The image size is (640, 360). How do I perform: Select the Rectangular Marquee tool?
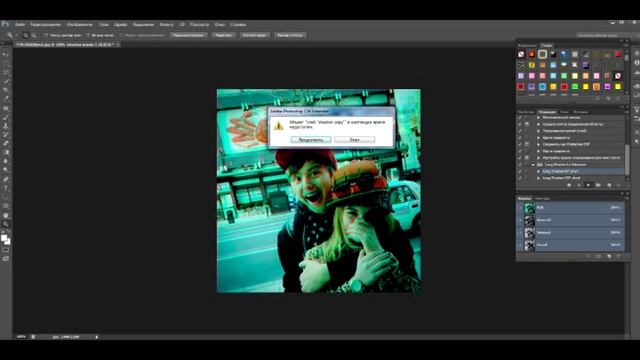(6, 63)
